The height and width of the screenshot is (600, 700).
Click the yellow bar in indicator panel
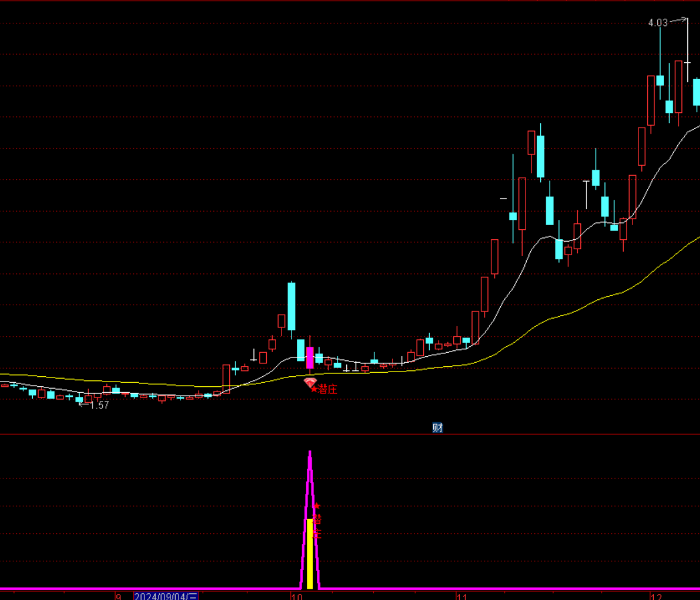tap(310, 553)
